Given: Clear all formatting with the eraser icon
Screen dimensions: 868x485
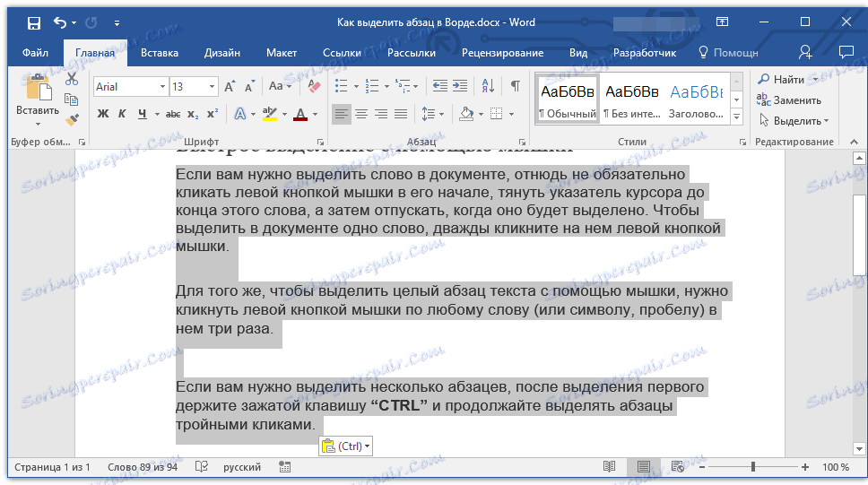Looking at the screenshot, I should (x=314, y=87).
